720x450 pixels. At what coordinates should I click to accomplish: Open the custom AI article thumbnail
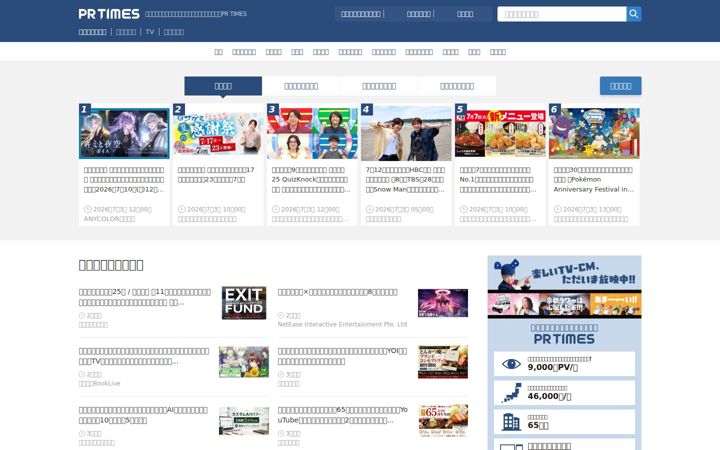point(244,421)
